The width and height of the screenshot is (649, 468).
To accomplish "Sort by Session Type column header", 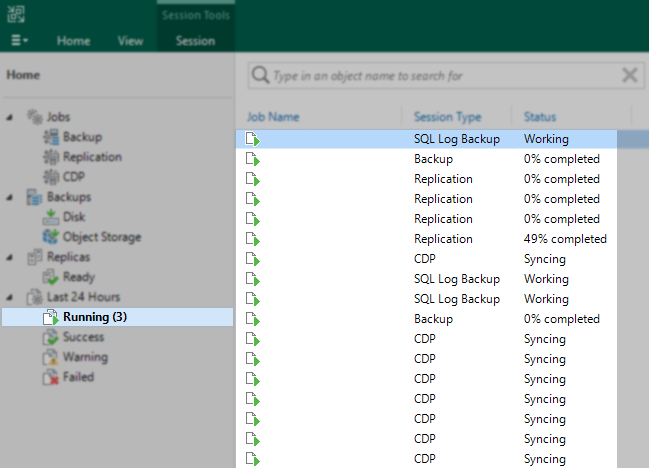I will tap(447, 117).
